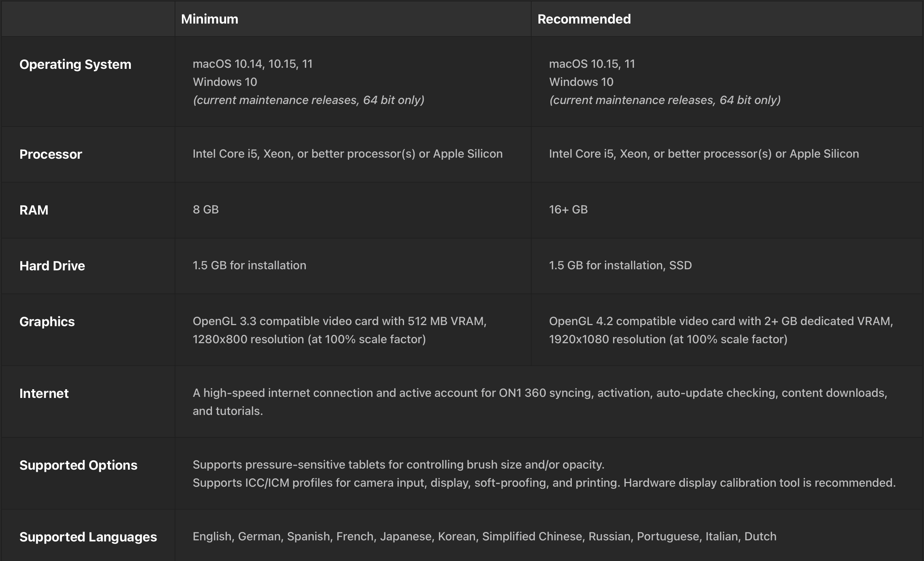The image size is (924, 561).
Task: Click the RAM row label
Action: 34,210
